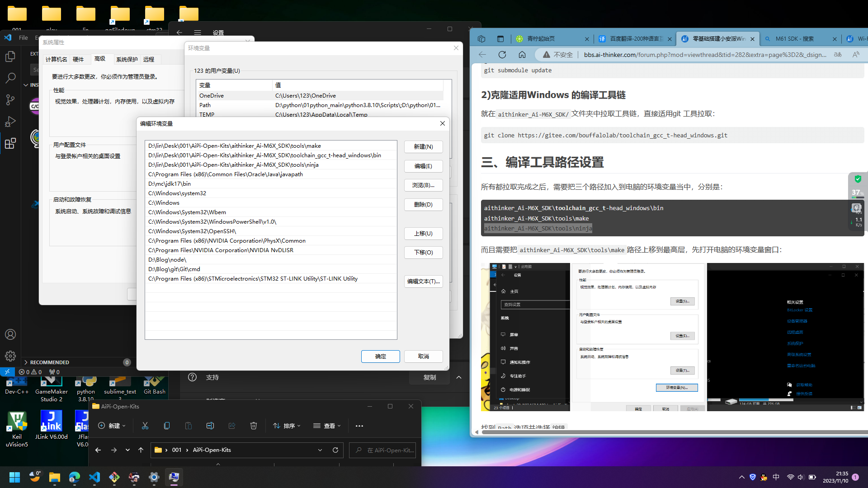868x488 pixels.
Task: Open VS Code Accounts icon
Action: click(10, 334)
